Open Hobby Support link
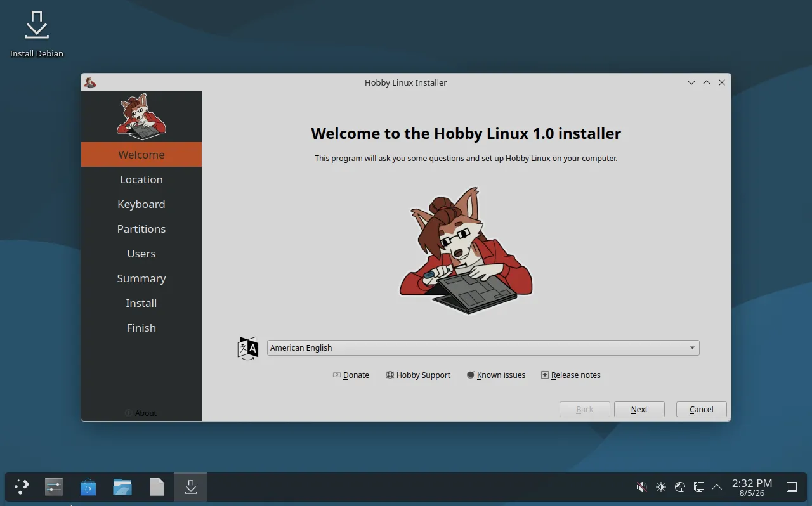The image size is (812, 506). tap(418, 375)
